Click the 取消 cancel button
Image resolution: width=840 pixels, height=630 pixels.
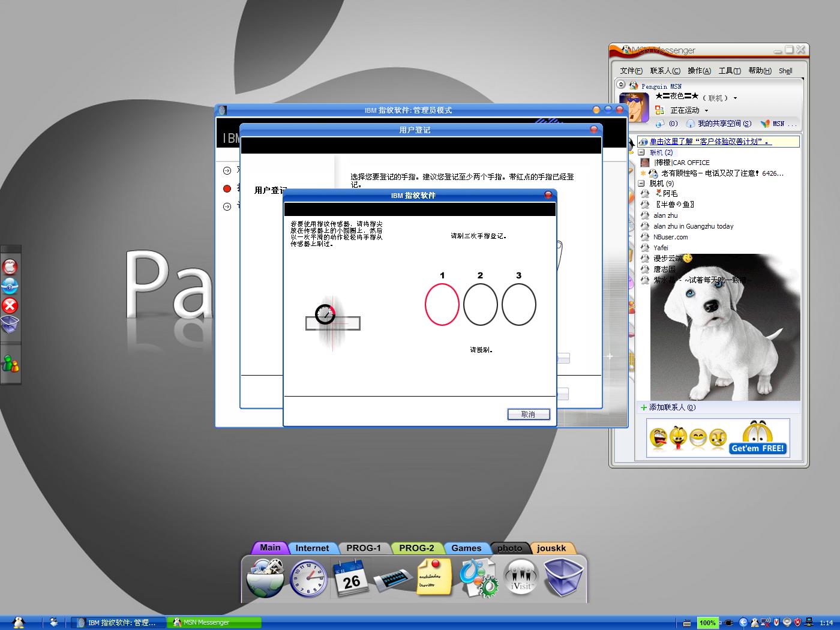click(529, 415)
